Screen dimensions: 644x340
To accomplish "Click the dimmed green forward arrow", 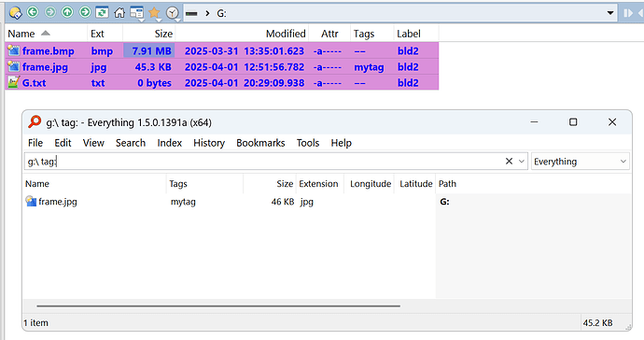I will pos(50,13).
